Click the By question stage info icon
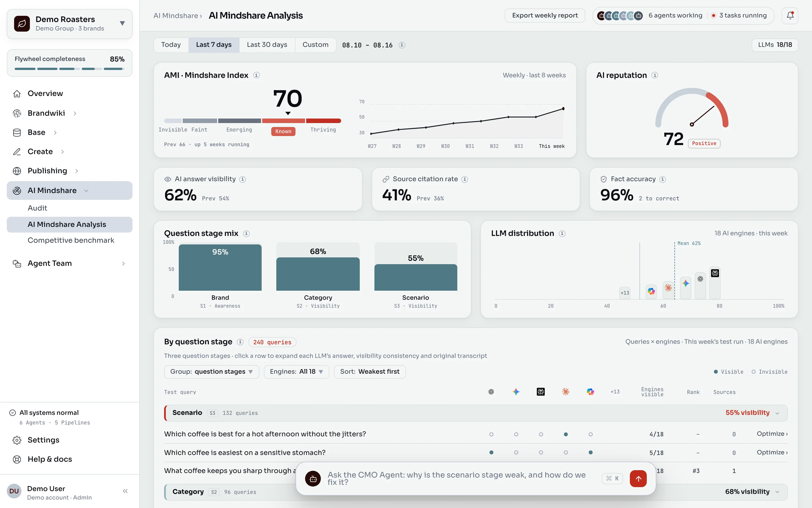This screenshot has width=812, height=508. click(x=240, y=342)
